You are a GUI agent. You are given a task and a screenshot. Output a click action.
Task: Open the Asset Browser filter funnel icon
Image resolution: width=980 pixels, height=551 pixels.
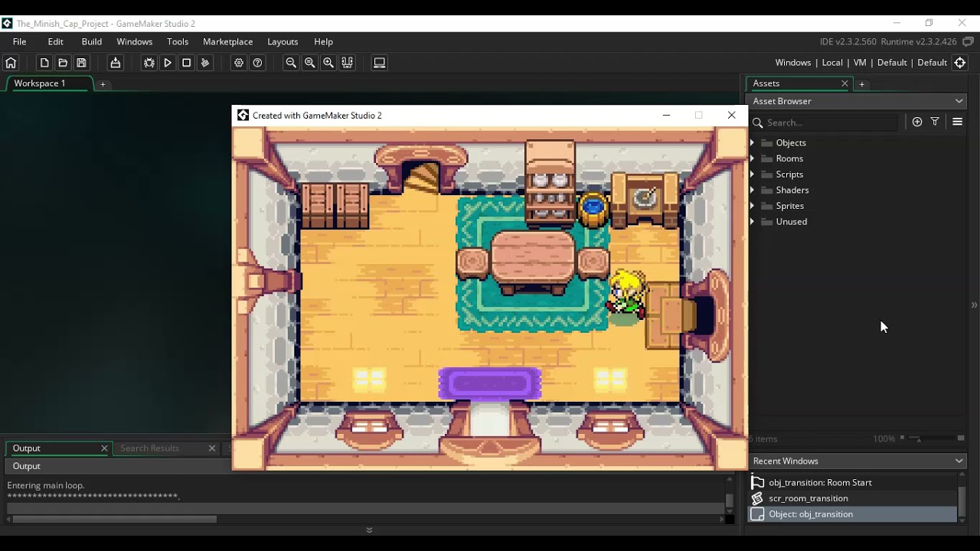(x=935, y=122)
